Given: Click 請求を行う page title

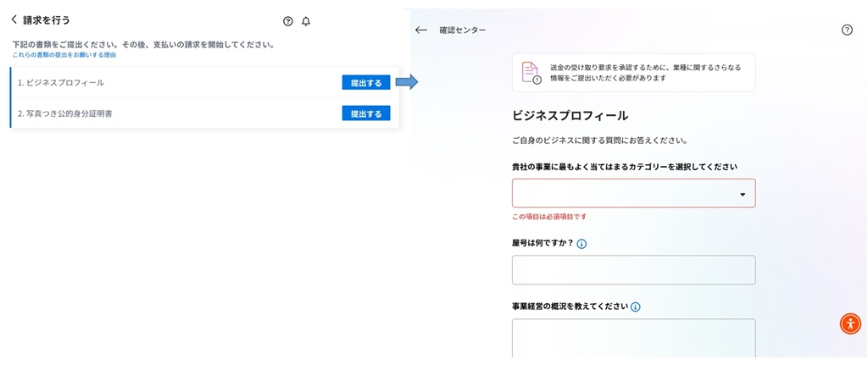Looking at the screenshot, I should 47,20.
